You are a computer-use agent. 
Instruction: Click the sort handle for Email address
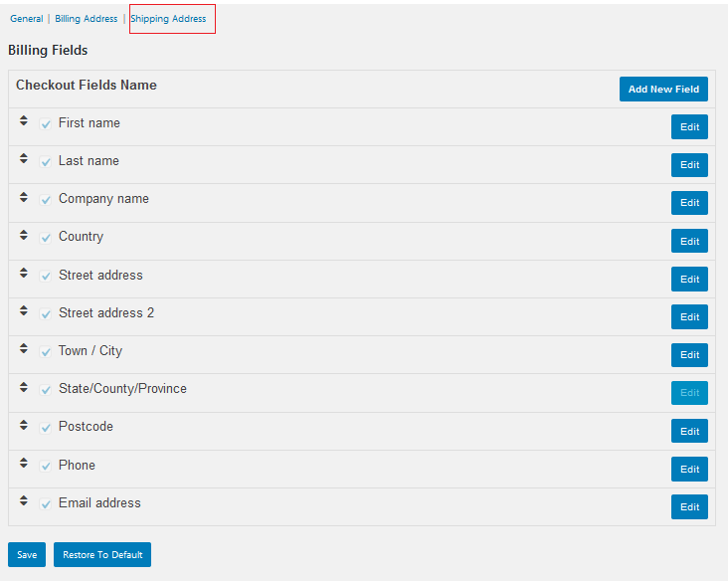point(24,500)
